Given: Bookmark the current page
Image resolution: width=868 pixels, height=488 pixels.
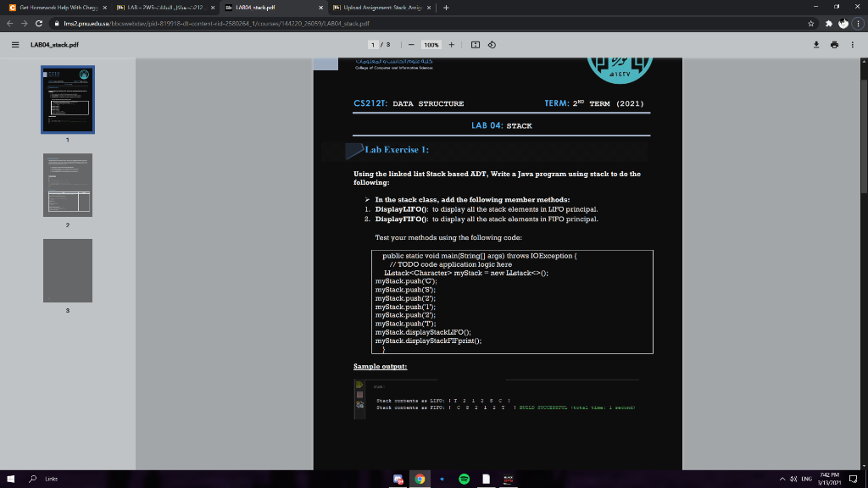Looking at the screenshot, I should (811, 24).
